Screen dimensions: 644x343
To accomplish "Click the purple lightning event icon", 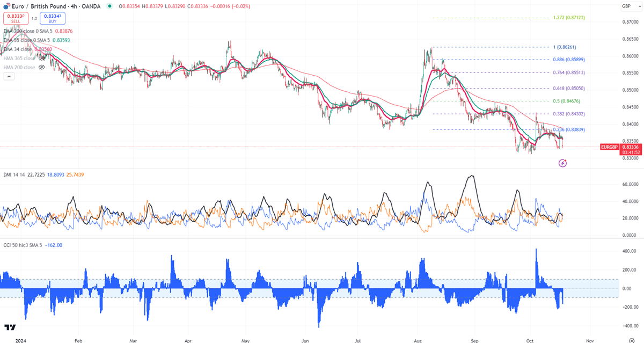I will (x=562, y=163).
